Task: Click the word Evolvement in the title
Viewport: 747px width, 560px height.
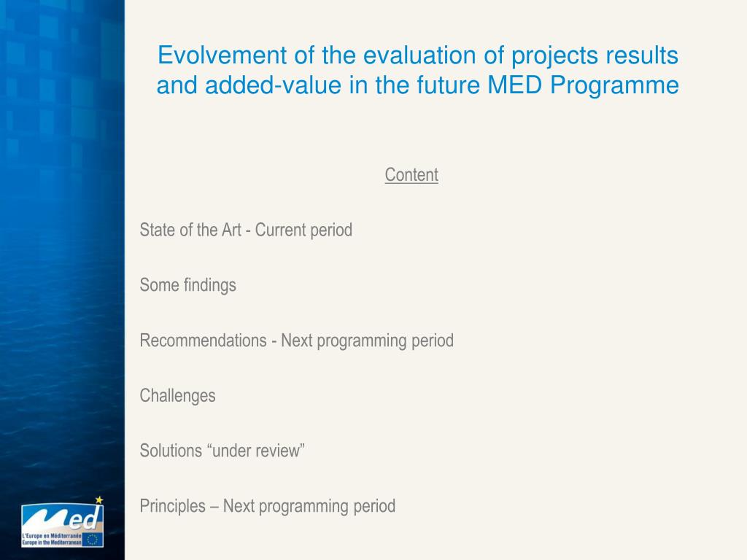Action: [x=222, y=55]
